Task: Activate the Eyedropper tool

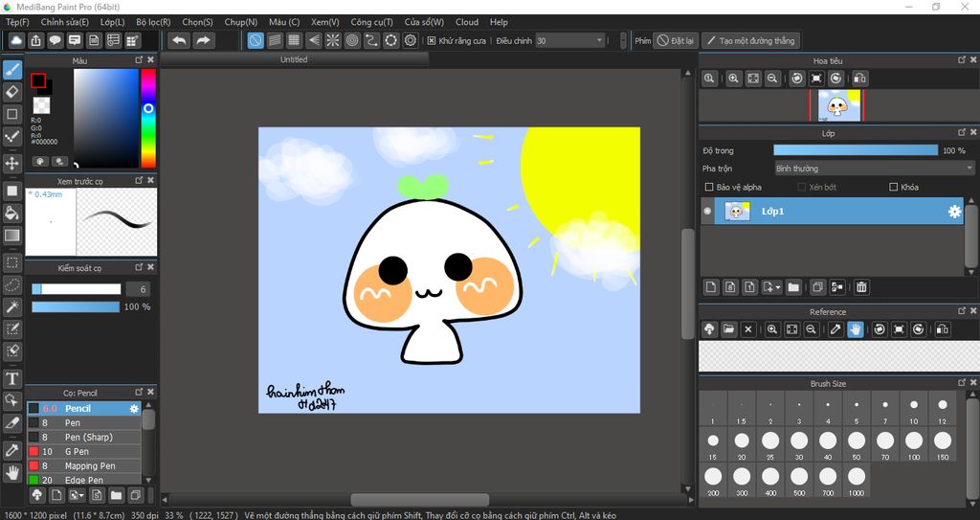Action: pyautogui.click(x=12, y=449)
